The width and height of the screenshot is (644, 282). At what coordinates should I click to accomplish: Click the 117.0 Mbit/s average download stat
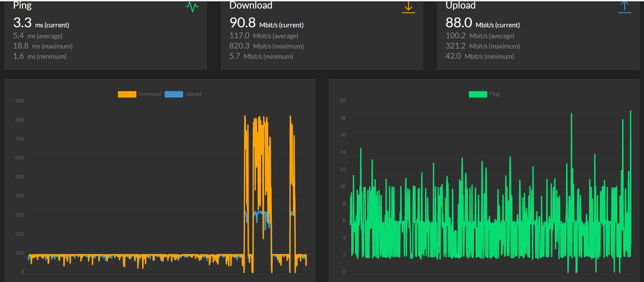(x=264, y=36)
